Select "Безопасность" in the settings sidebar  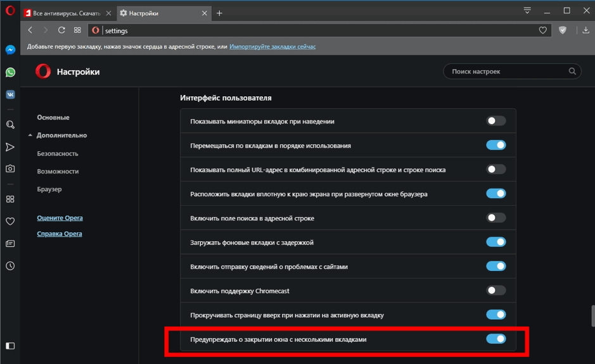(58, 154)
